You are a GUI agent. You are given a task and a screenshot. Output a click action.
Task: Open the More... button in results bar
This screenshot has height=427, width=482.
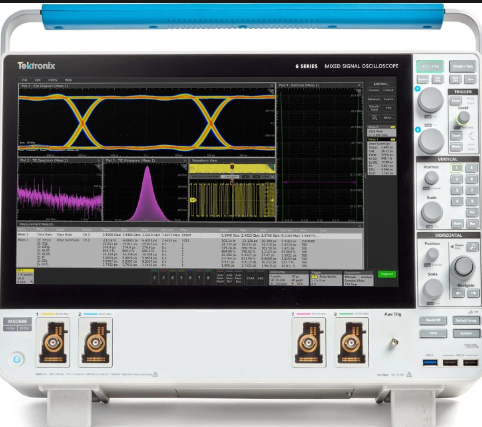pyautogui.click(x=388, y=118)
